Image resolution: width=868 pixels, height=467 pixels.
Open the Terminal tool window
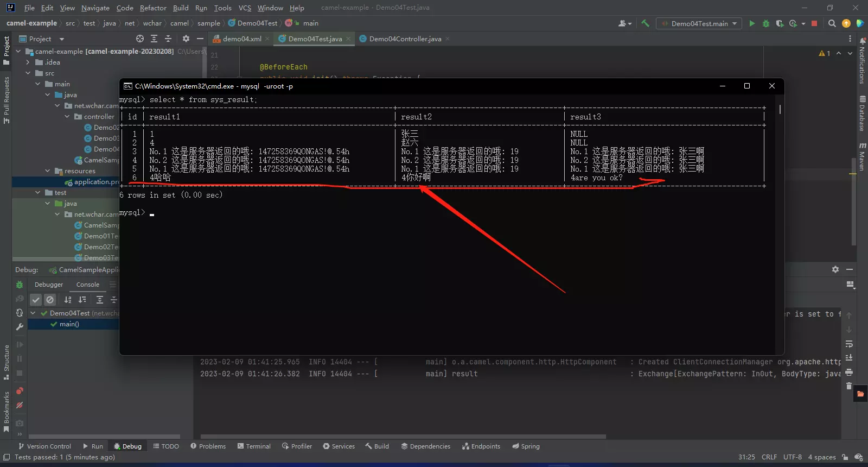coord(254,446)
